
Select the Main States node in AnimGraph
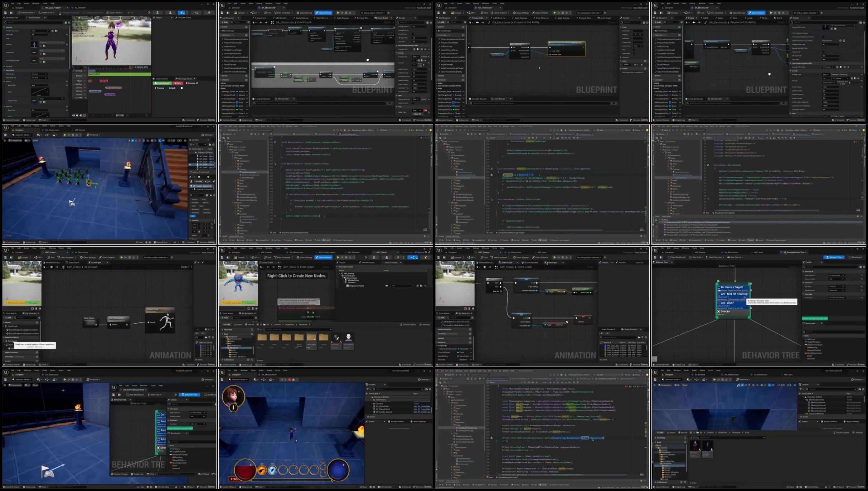(x=91, y=321)
